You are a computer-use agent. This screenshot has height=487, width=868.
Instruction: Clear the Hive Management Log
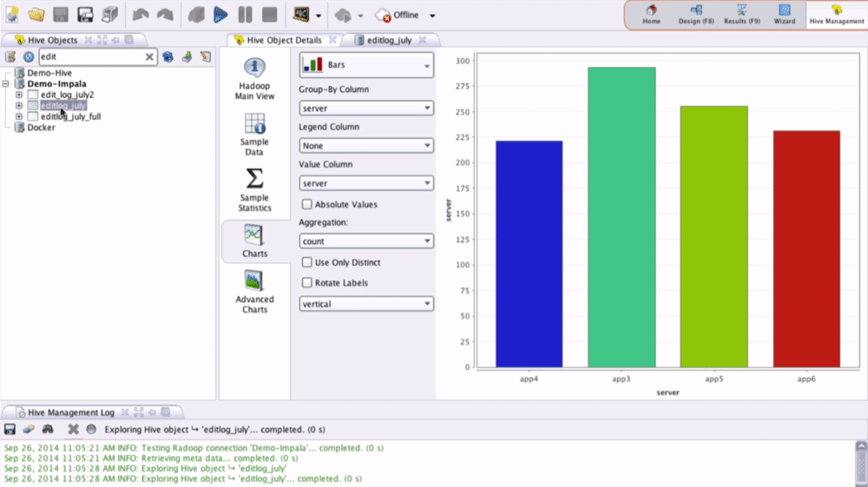[74, 429]
